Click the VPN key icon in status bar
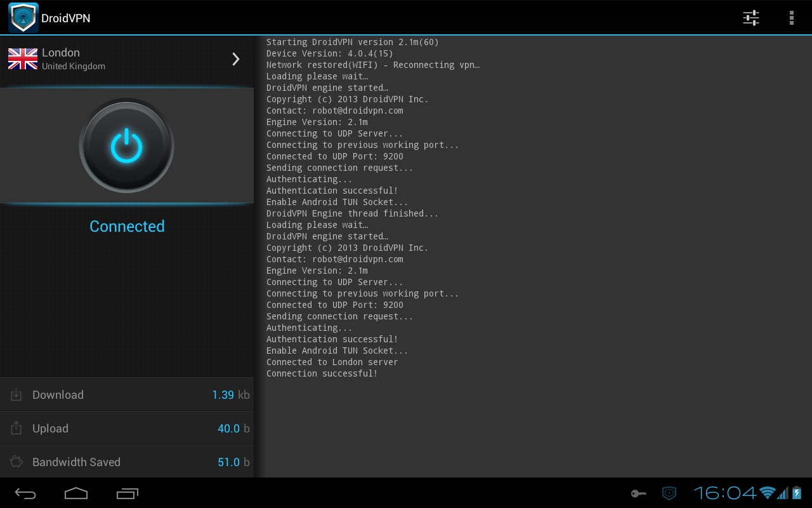 [638, 493]
